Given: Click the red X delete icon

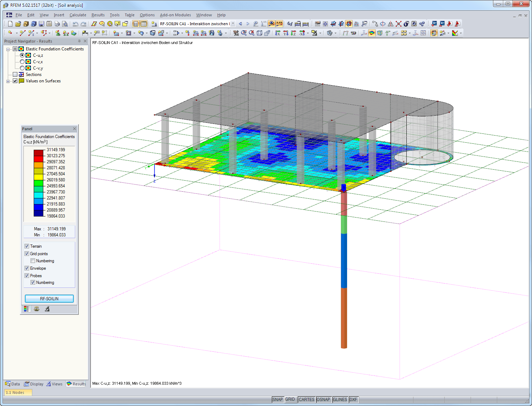Looking at the screenshot, I should coord(399,24).
